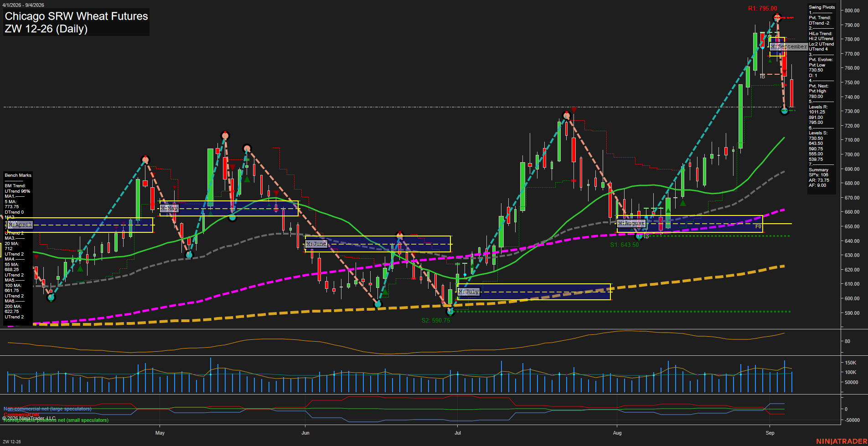Click the "S1: 643.50" support label
The image size is (868, 446).
tap(624, 245)
